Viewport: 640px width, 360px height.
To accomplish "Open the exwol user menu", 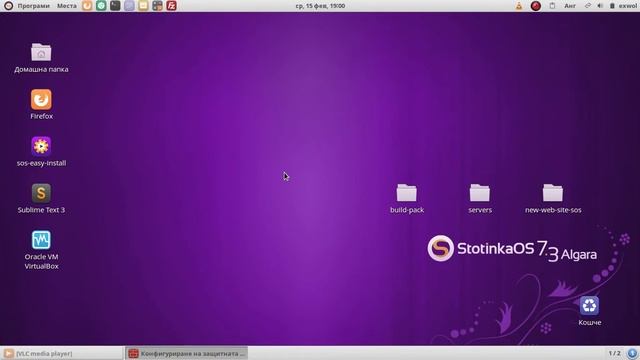I will tap(628, 6).
